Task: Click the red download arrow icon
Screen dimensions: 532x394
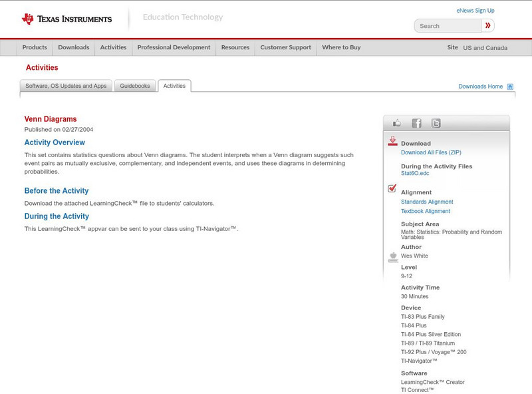Action: pyautogui.click(x=392, y=141)
